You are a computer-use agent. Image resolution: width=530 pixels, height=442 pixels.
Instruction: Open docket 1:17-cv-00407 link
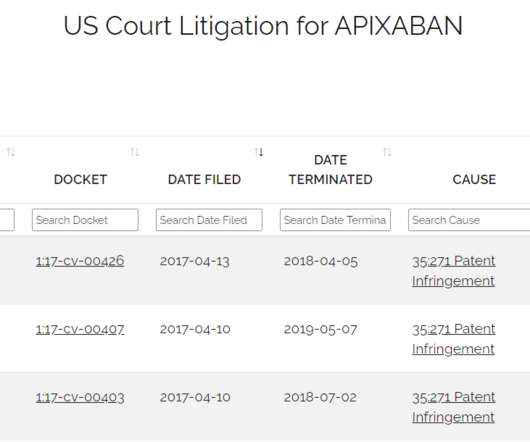click(x=80, y=329)
